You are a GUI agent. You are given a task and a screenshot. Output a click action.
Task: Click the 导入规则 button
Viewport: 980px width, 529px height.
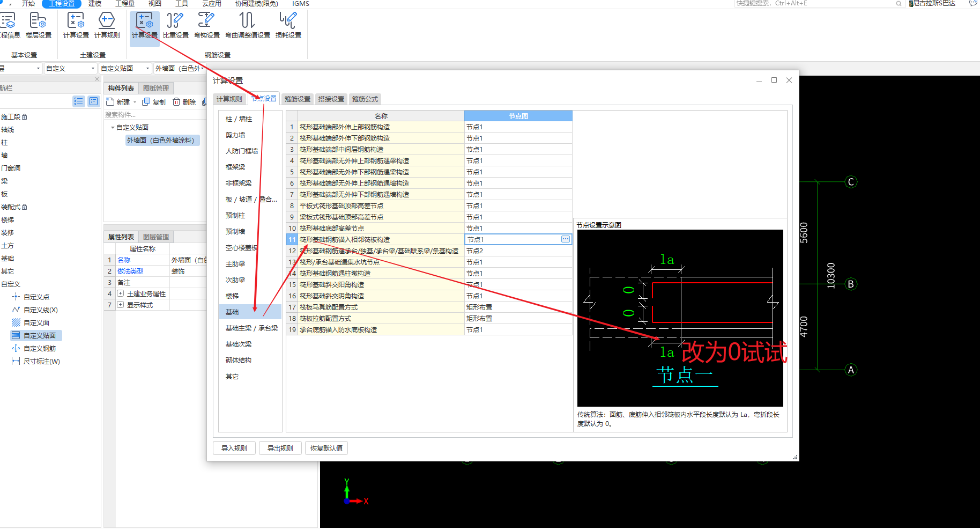click(x=234, y=448)
